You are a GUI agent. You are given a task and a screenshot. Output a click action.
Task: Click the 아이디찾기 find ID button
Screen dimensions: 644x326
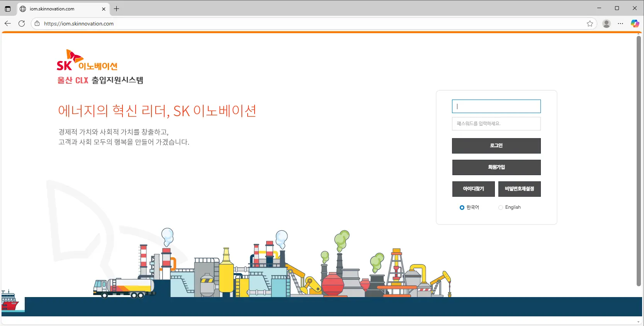(x=473, y=189)
